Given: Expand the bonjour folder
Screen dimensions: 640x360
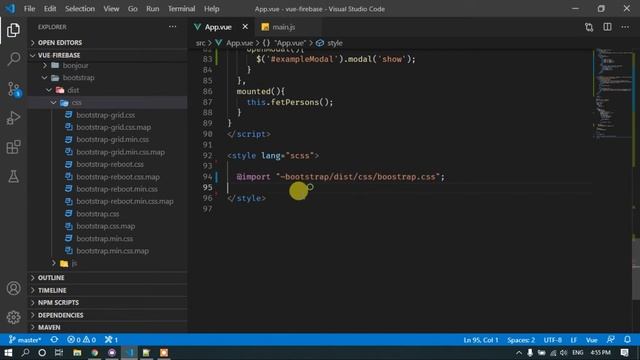Looking at the screenshot, I should pyautogui.click(x=108, y=65).
